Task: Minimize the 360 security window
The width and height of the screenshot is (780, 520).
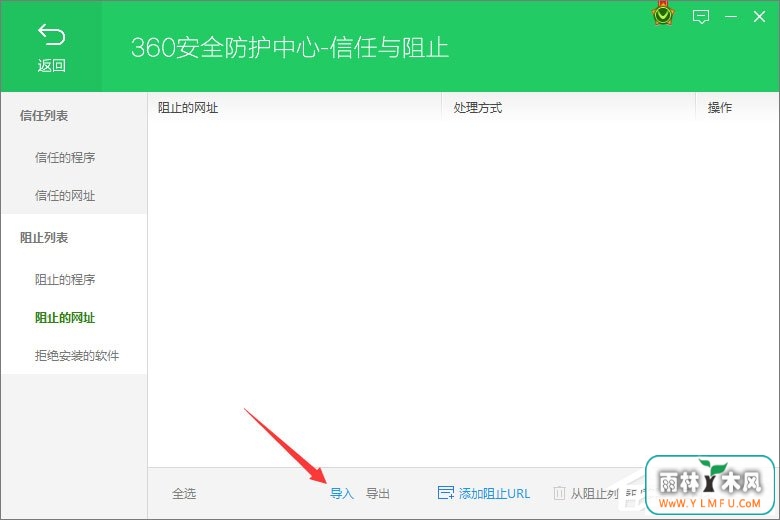Action: point(731,17)
